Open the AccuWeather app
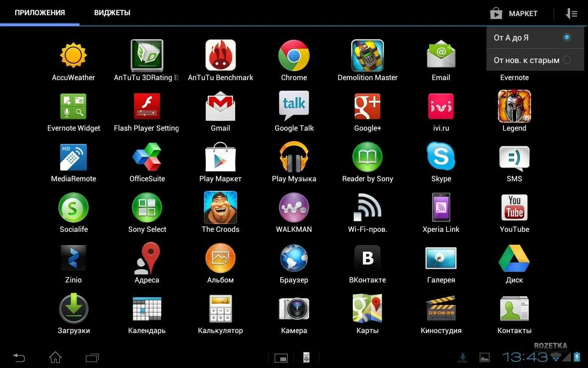This screenshot has width=588, height=368. 73,56
